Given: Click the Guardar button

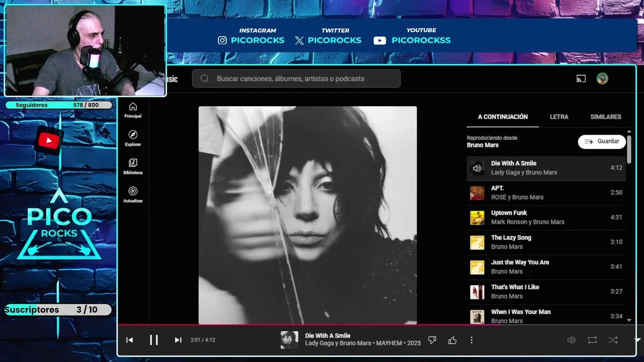Looking at the screenshot, I should point(602,141).
